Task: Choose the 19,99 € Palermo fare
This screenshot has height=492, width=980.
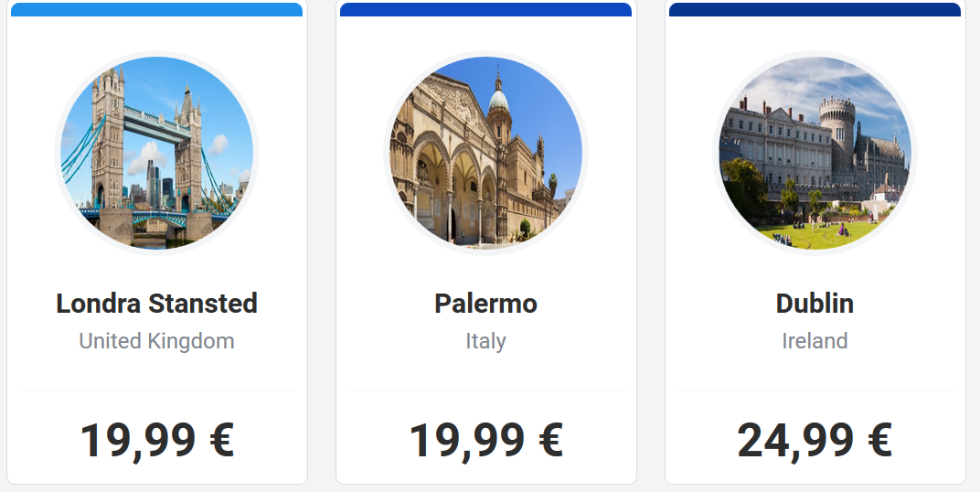Action: coord(485,441)
